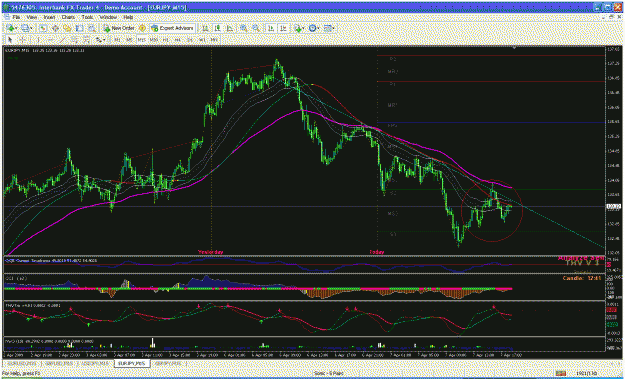Zoom out on the chart
Image resolution: width=625 pixels, height=379 pixels.
[x=256, y=28]
